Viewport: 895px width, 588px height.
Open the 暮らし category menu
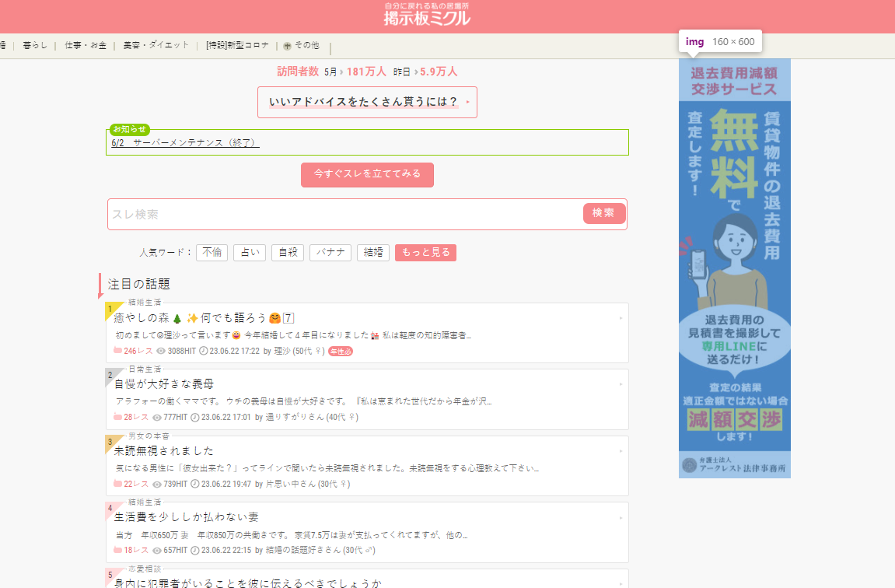(35, 45)
